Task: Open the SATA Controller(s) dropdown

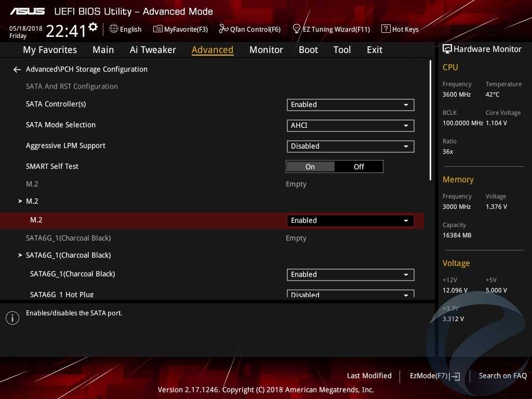Action: (350, 105)
